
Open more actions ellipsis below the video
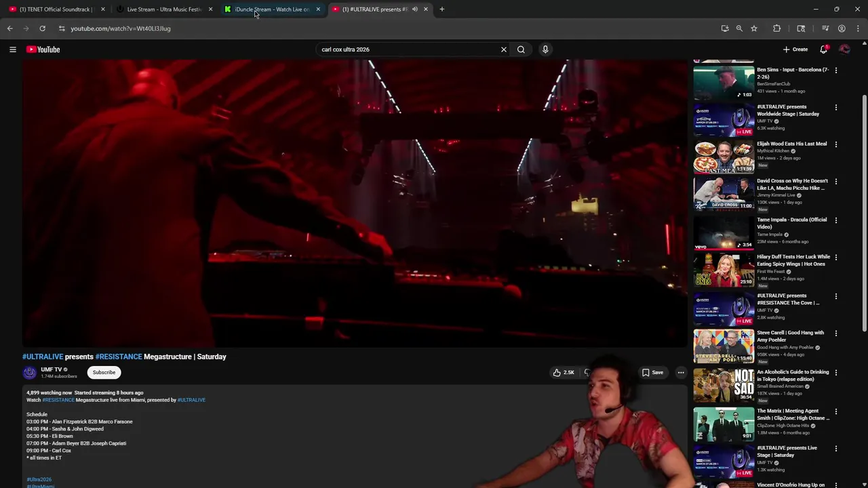click(681, 372)
